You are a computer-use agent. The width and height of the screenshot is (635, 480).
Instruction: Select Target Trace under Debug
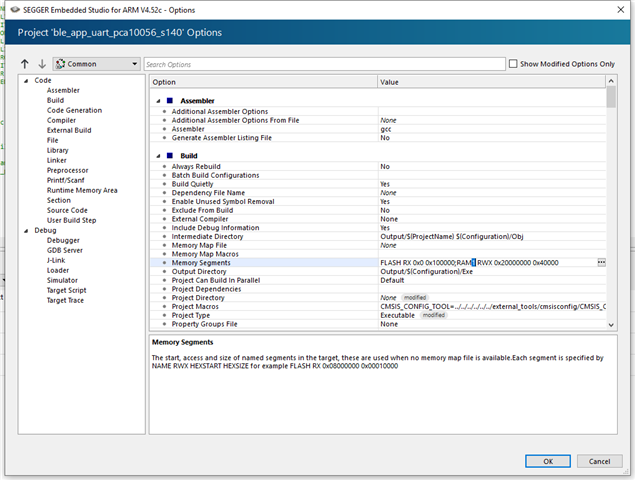point(66,300)
